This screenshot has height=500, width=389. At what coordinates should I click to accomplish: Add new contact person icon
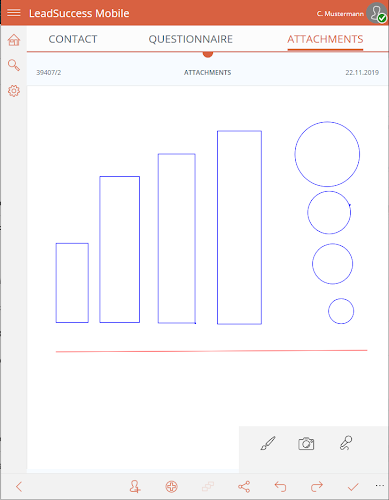(135, 487)
